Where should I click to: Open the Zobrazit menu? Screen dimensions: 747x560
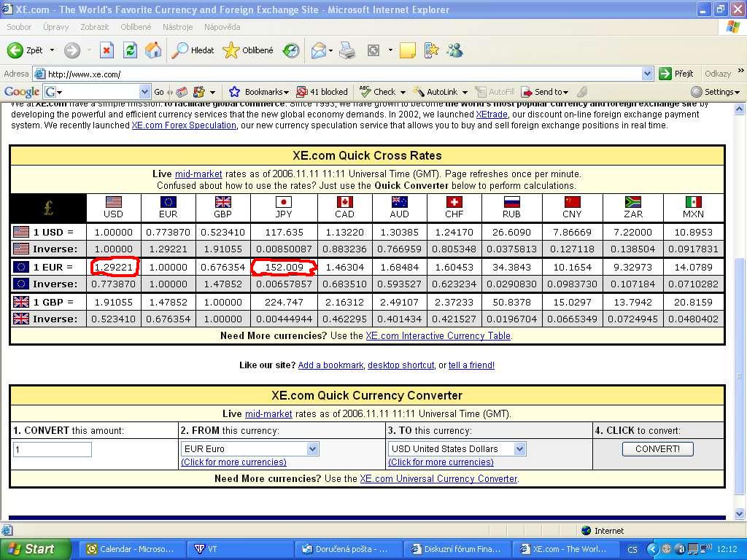(x=95, y=27)
